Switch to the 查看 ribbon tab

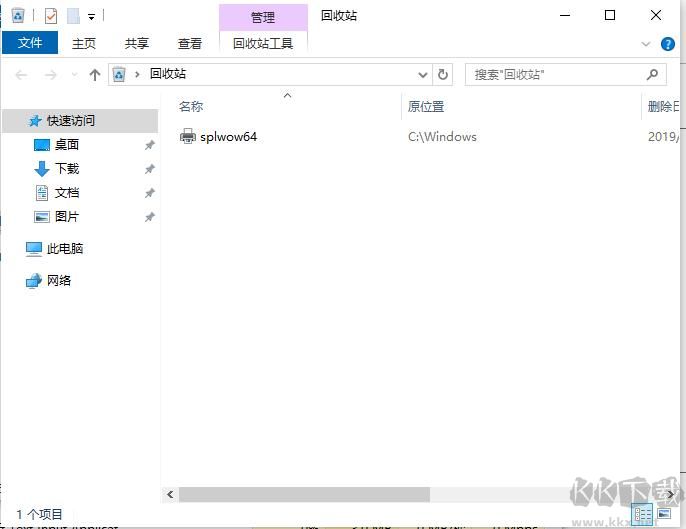[x=189, y=43]
